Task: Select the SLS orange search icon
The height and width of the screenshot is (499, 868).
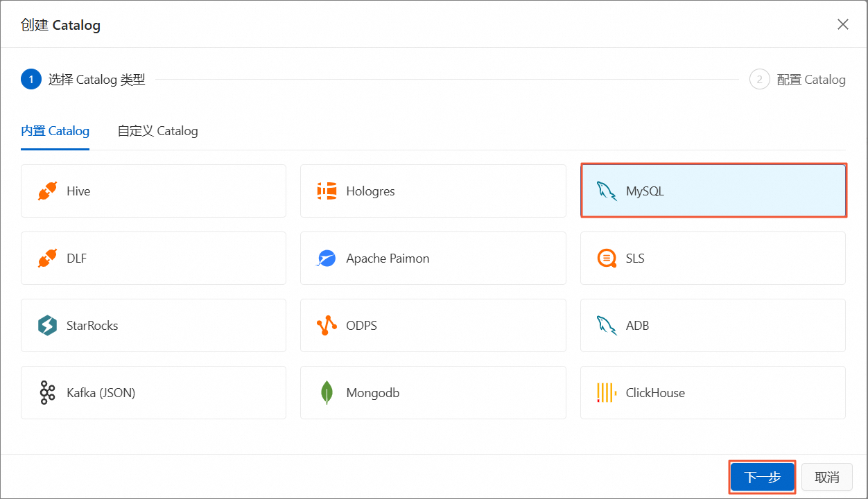Action: (x=607, y=259)
